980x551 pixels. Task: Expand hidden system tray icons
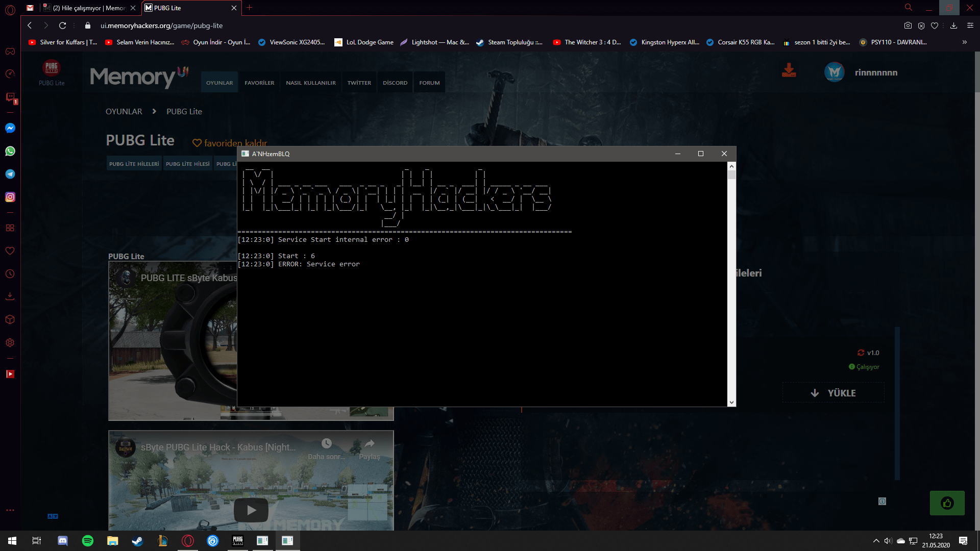tap(876, 541)
